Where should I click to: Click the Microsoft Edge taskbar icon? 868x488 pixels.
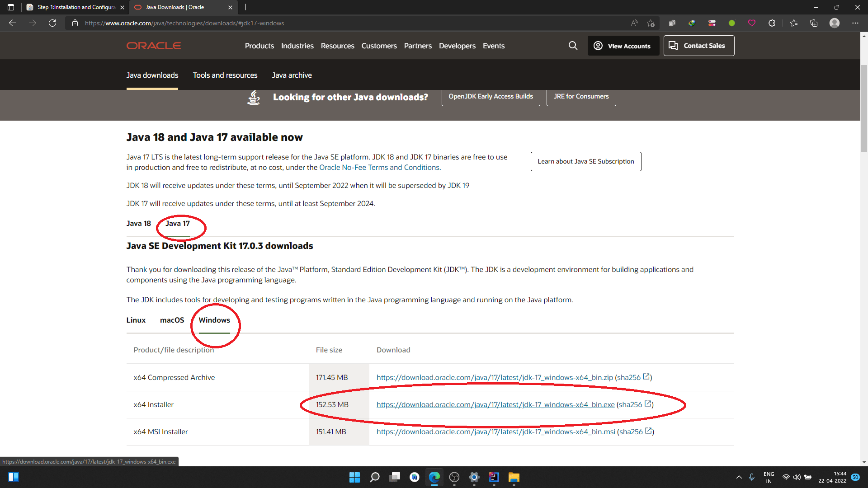[x=434, y=477]
